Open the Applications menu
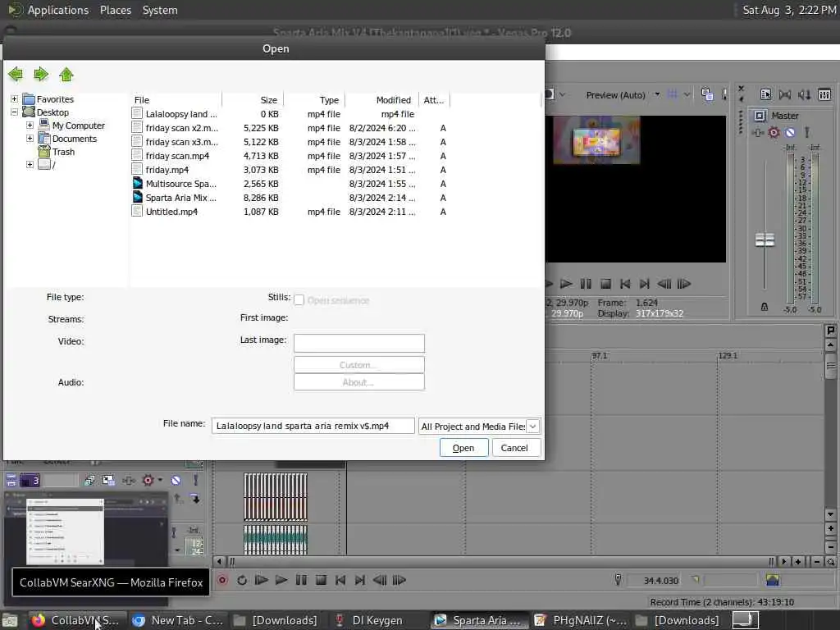The width and height of the screenshot is (840, 630). coord(58,10)
